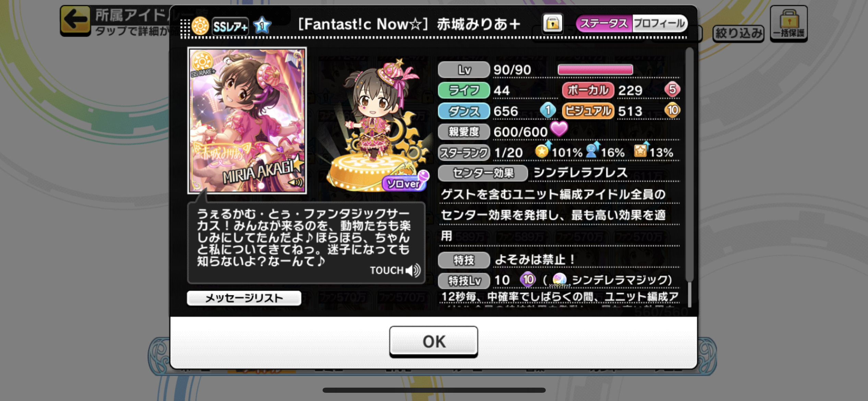Screen dimensions: 868x401
Task: Click the MIRIA AKAGI card thumbnail
Action: (x=247, y=121)
